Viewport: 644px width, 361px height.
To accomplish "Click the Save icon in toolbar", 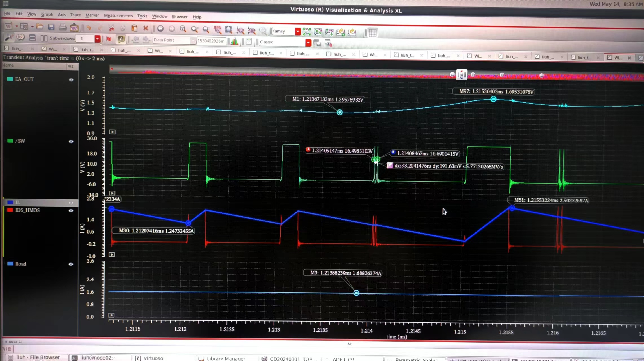I will coord(51,27).
